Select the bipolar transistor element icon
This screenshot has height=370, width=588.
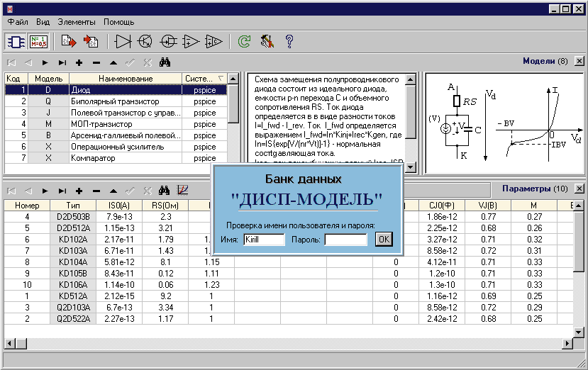[145, 42]
